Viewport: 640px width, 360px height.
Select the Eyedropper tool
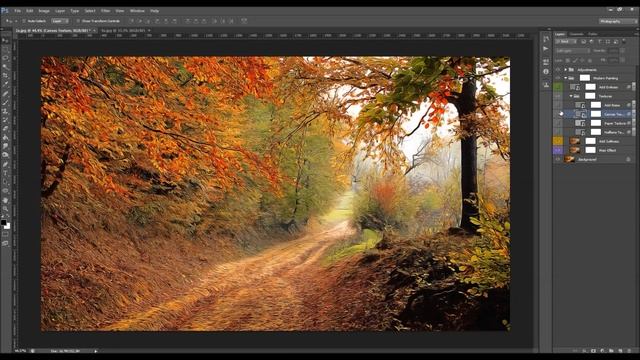tap(5, 84)
